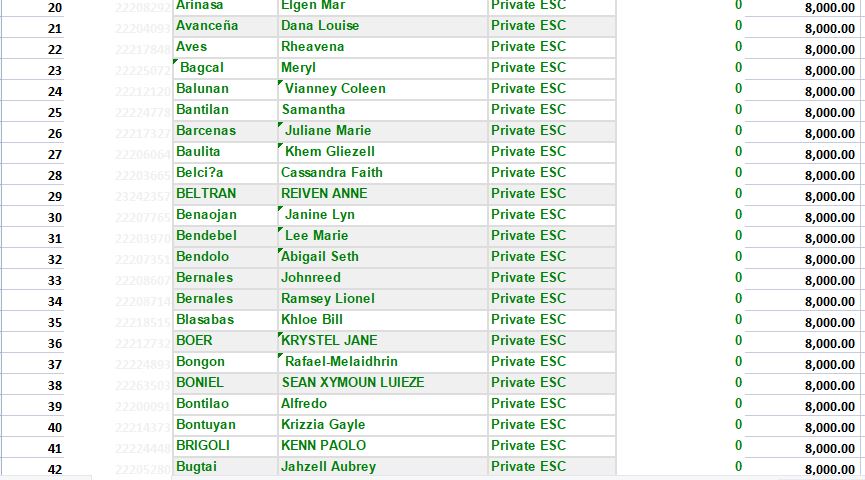Select the Vianney Coleen cell

pyautogui.click(x=335, y=89)
